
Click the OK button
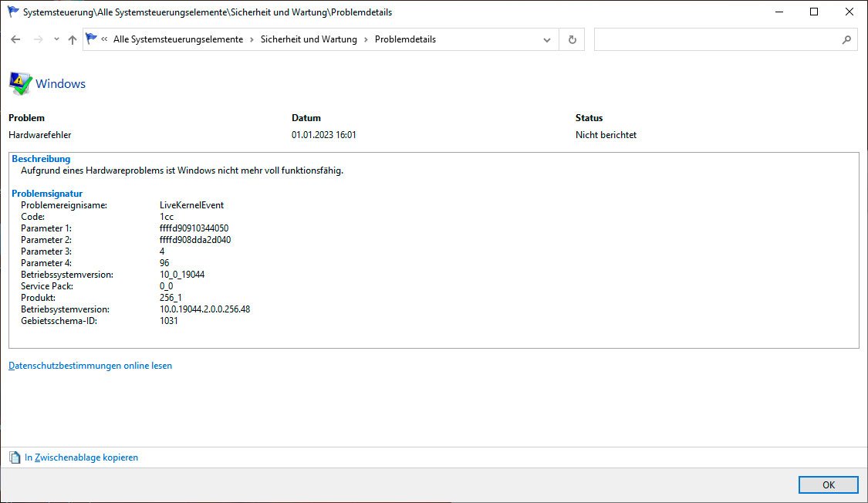tap(828, 484)
